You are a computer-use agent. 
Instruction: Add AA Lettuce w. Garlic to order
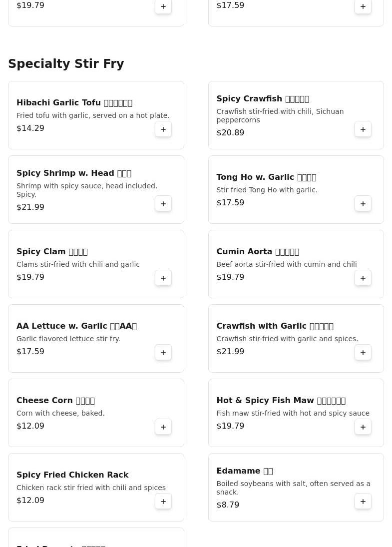pos(163,352)
